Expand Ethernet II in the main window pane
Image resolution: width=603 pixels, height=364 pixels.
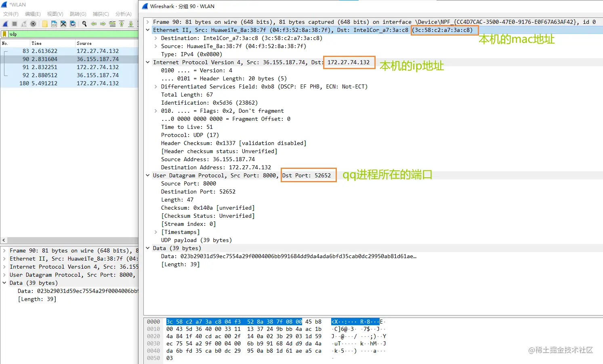coord(4,259)
